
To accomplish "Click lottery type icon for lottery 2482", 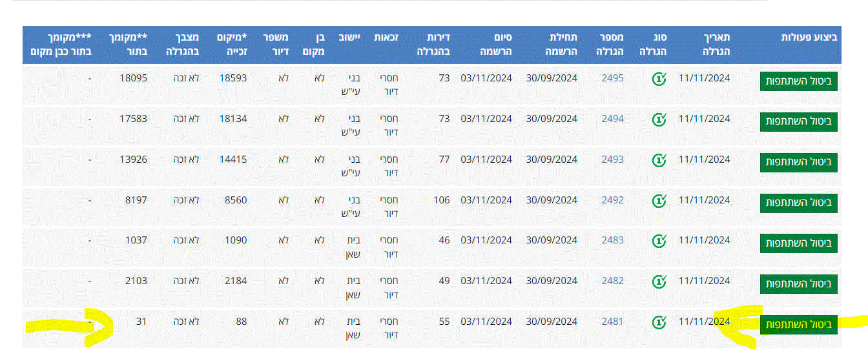I will 659,282.
